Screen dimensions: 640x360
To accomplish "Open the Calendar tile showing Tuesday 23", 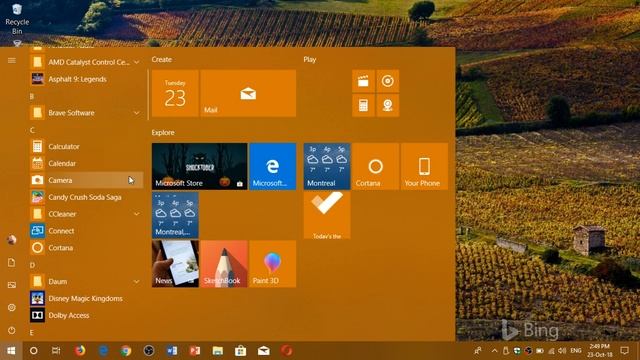I will 175,93.
